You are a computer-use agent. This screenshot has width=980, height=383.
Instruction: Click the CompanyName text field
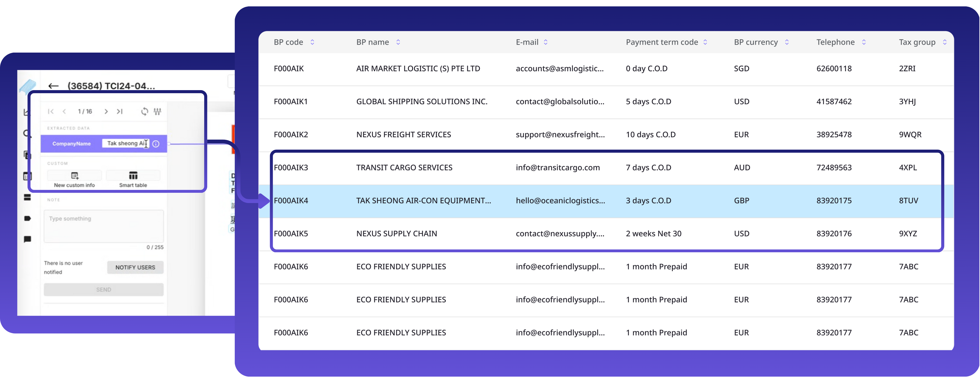[125, 143]
